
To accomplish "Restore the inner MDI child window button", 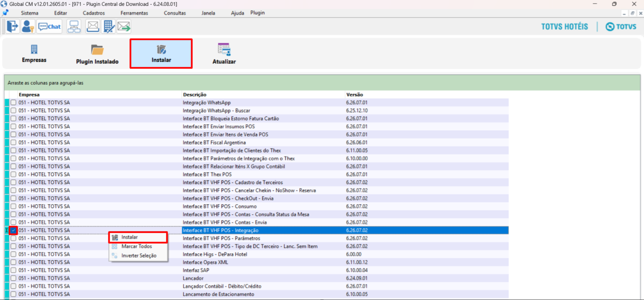I will click(632, 13).
